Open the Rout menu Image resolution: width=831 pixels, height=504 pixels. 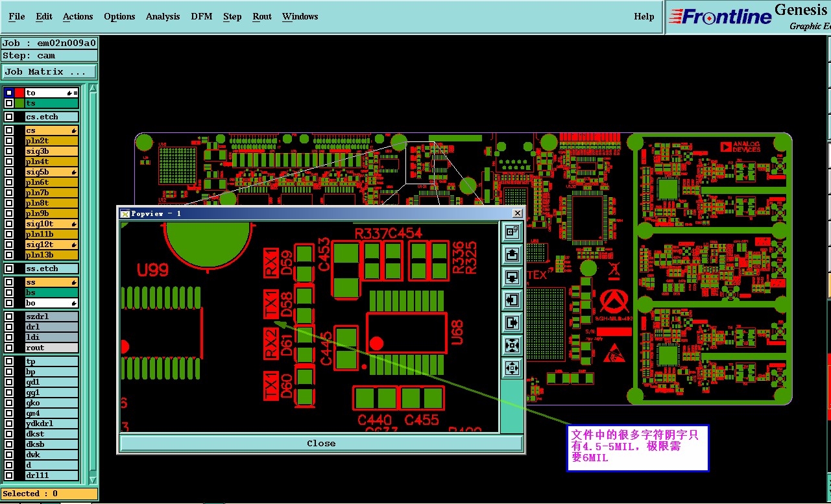[262, 16]
